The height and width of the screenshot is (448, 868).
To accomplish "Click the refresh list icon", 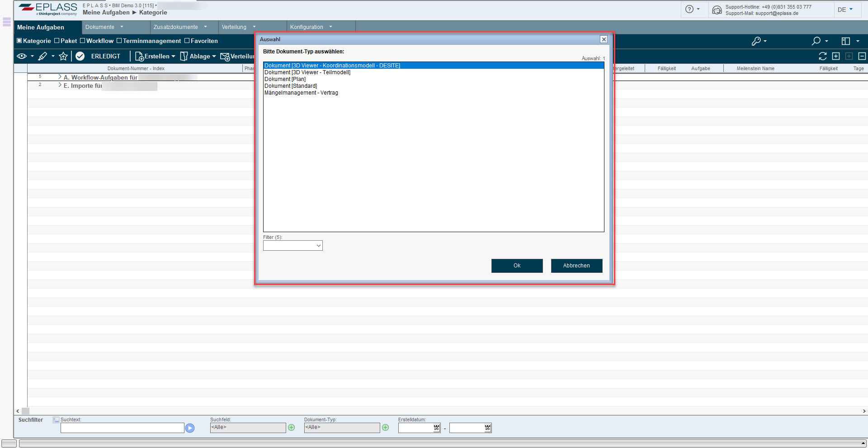I will coord(822,56).
